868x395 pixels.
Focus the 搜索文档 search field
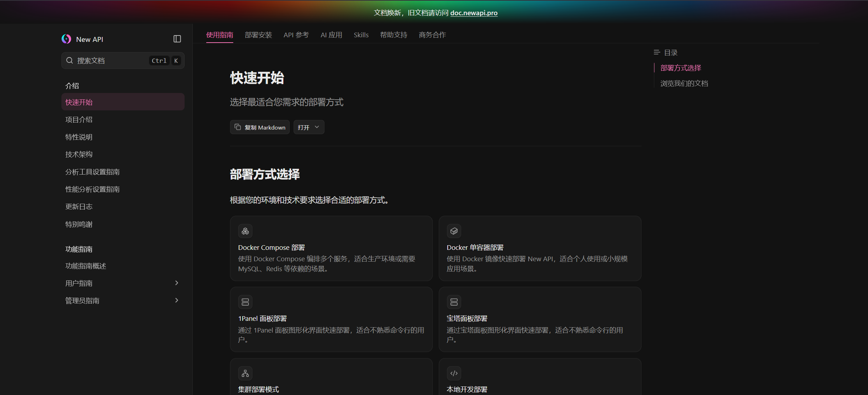(x=123, y=61)
